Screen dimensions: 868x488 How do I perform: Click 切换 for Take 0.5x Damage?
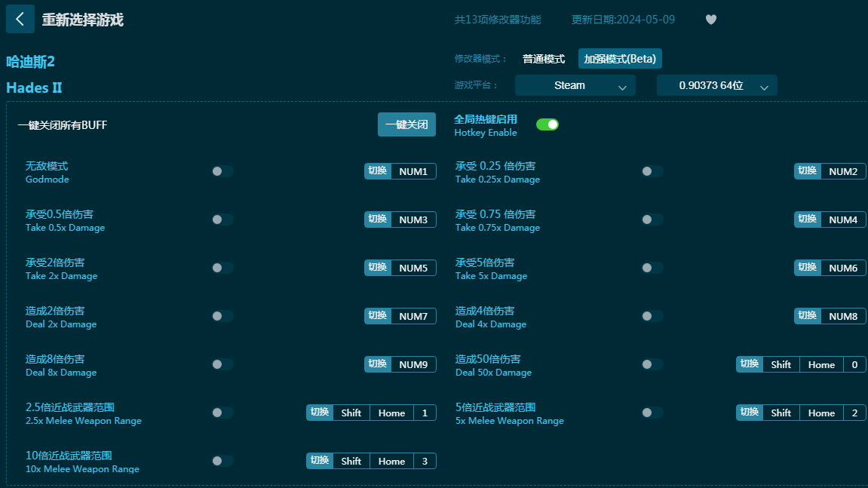click(x=378, y=219)
